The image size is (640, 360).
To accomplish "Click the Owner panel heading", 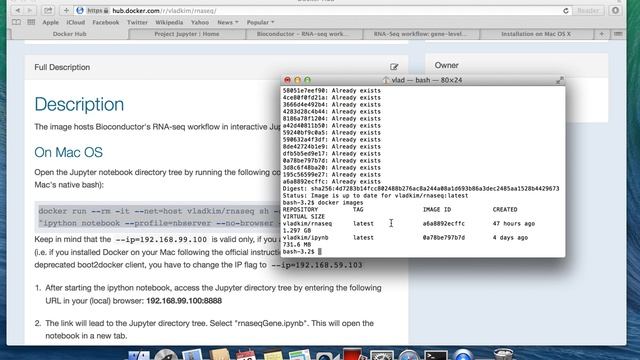I will (446, 65).
